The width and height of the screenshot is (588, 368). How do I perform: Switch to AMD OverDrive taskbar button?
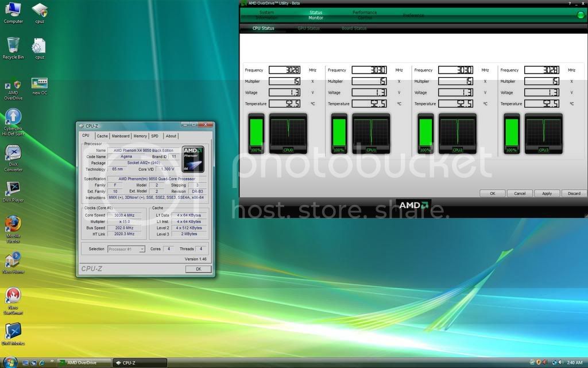point(85,363)
